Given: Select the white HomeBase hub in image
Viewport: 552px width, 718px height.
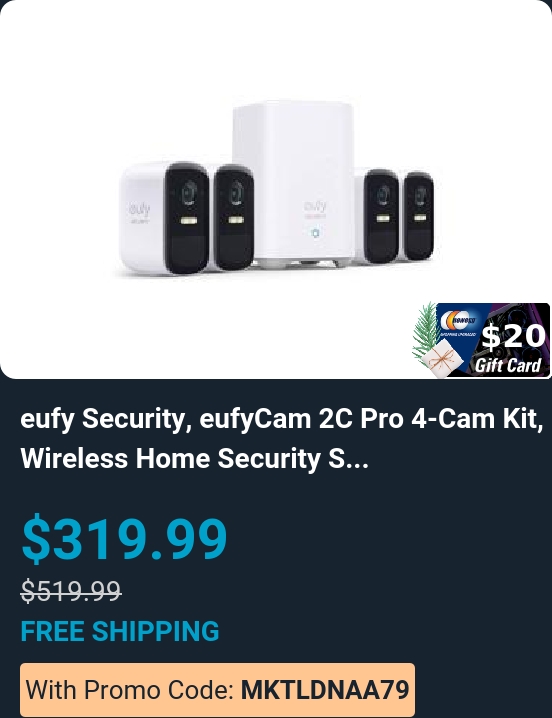Looking at the screenshot, I should [x=294, y=185].
